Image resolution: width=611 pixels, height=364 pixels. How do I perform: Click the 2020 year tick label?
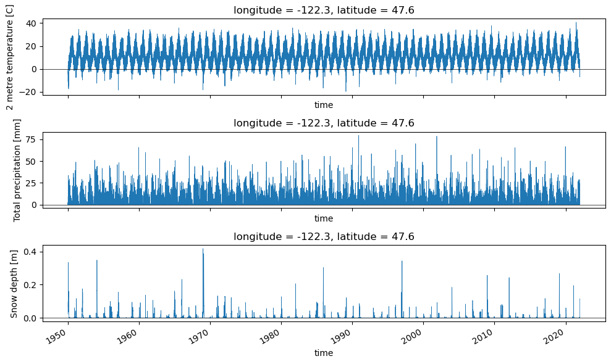[555, 336]
